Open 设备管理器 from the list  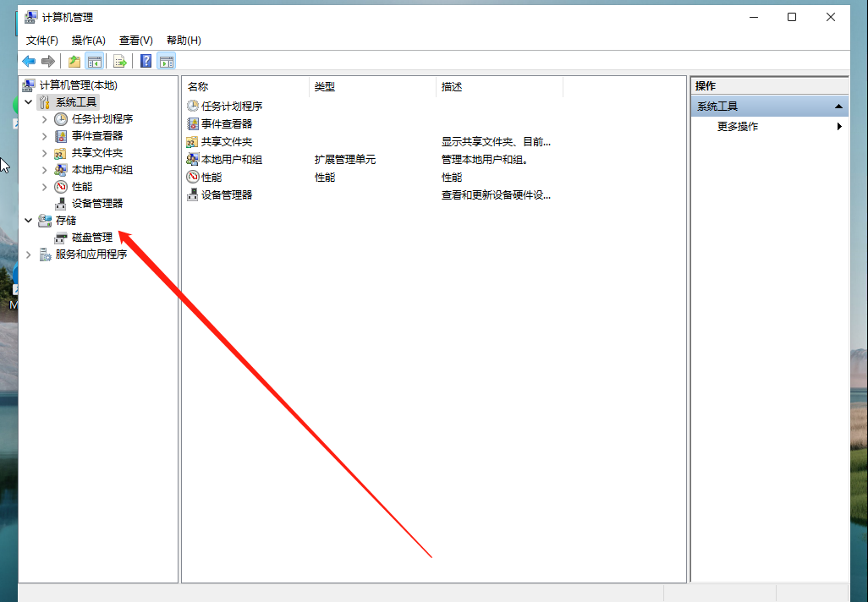point(225,194)
